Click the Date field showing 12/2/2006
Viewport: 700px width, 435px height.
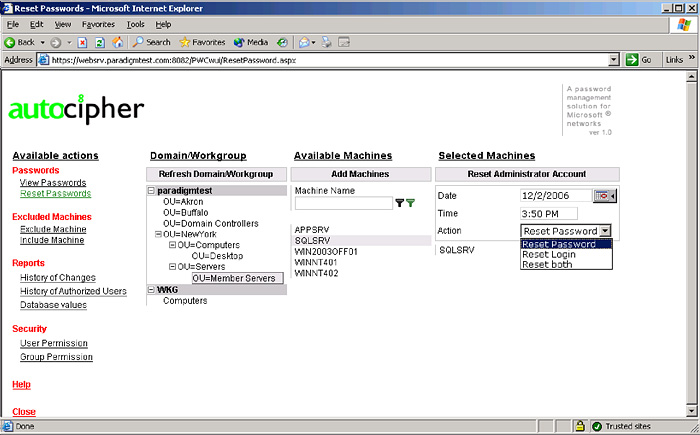[557, 196]
